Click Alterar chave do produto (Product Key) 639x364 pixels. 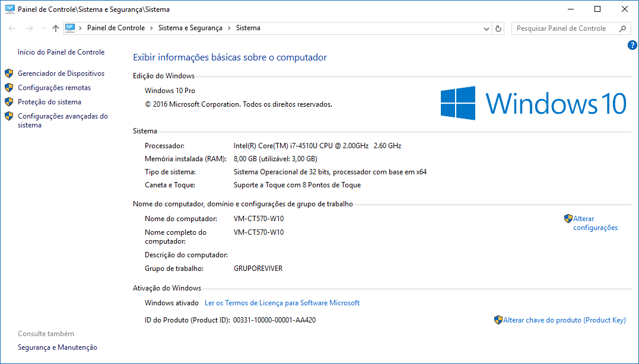tap(564, 320)
